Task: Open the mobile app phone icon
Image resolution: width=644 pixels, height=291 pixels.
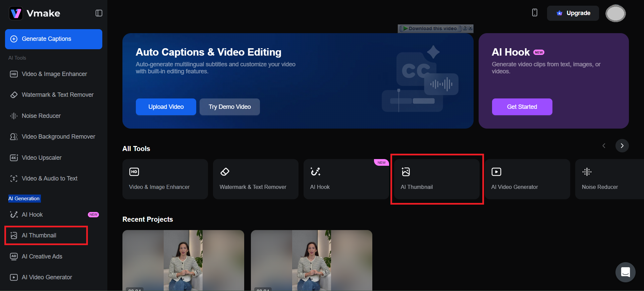Action: coord(535,13)
